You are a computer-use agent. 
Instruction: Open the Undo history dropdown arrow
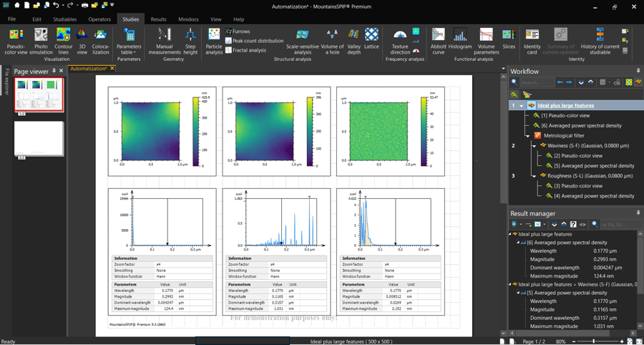point(62,6)
